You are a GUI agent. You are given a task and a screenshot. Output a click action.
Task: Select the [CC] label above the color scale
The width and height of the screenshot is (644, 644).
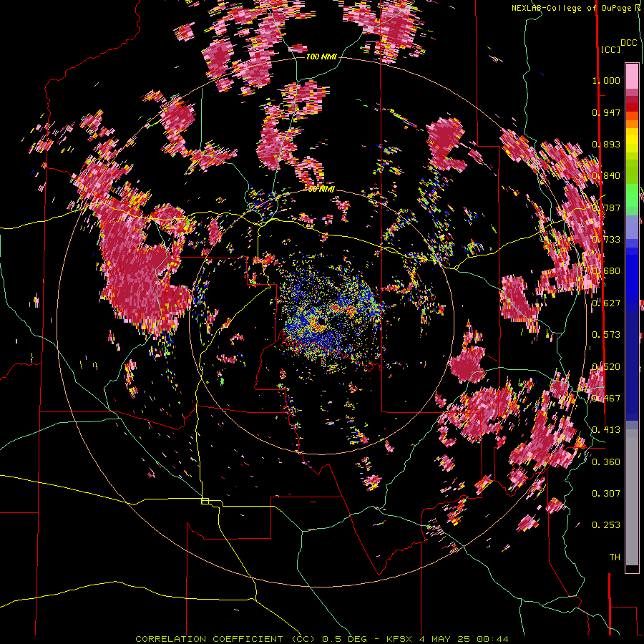(610, 49)
